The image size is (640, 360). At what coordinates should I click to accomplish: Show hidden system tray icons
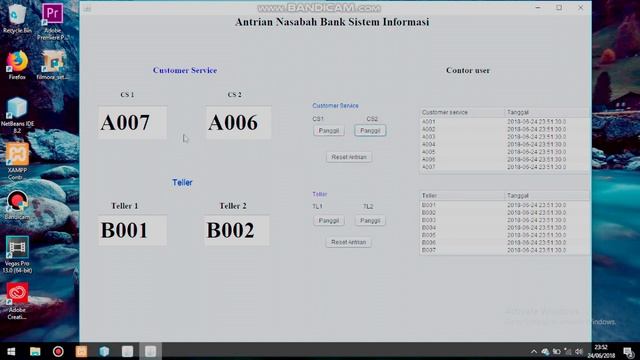(x=534, y=351)
